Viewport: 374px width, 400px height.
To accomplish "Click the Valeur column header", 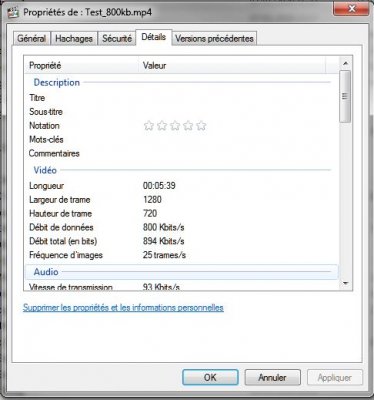I will tap(232, 65).
